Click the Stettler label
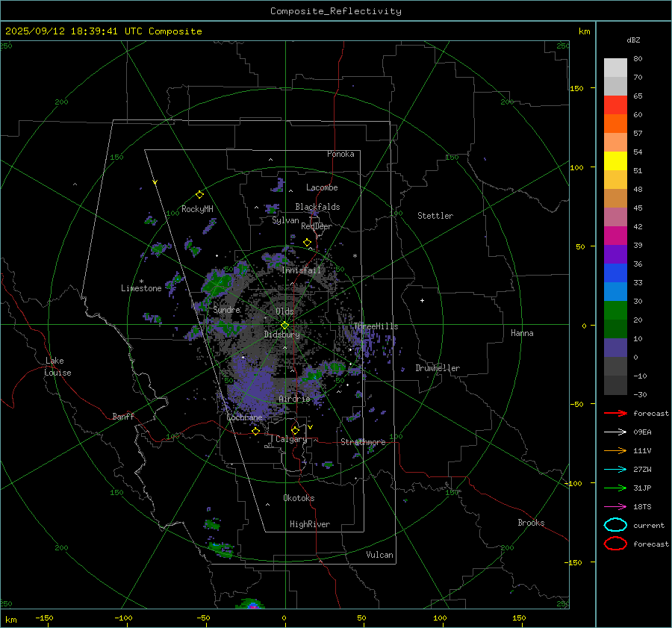The image size is (672, 628). (x=435, y=216)
